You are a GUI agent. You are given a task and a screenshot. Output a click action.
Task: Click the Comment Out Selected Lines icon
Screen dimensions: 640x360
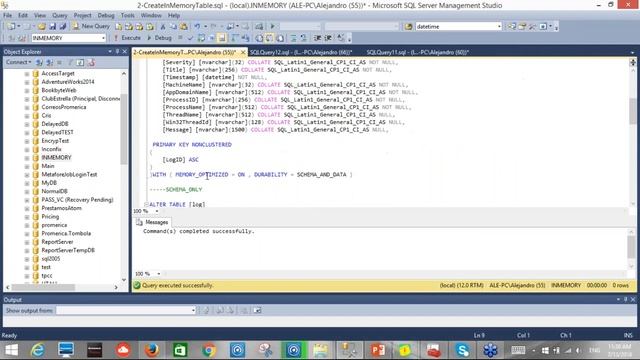tap(293, 38)
